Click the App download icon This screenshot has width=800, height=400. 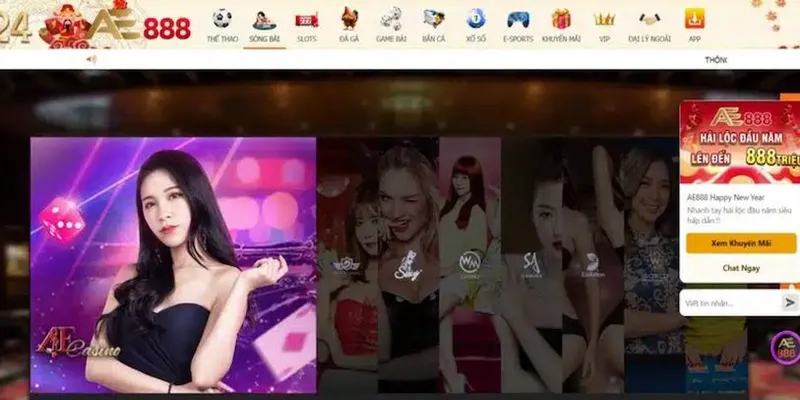click(x=693, y=18)
